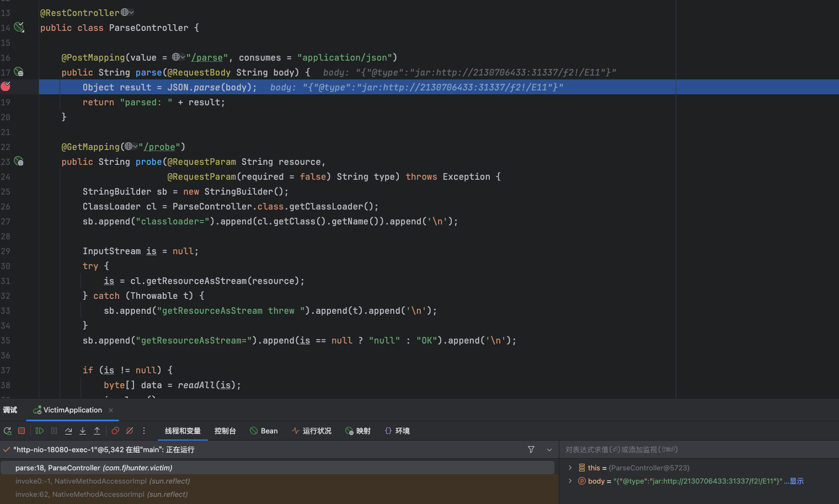The height and width of the screenshot is (504, 839).
Task: Click the endpoint gutter icon beside probe method
Action: pos(19,162)
